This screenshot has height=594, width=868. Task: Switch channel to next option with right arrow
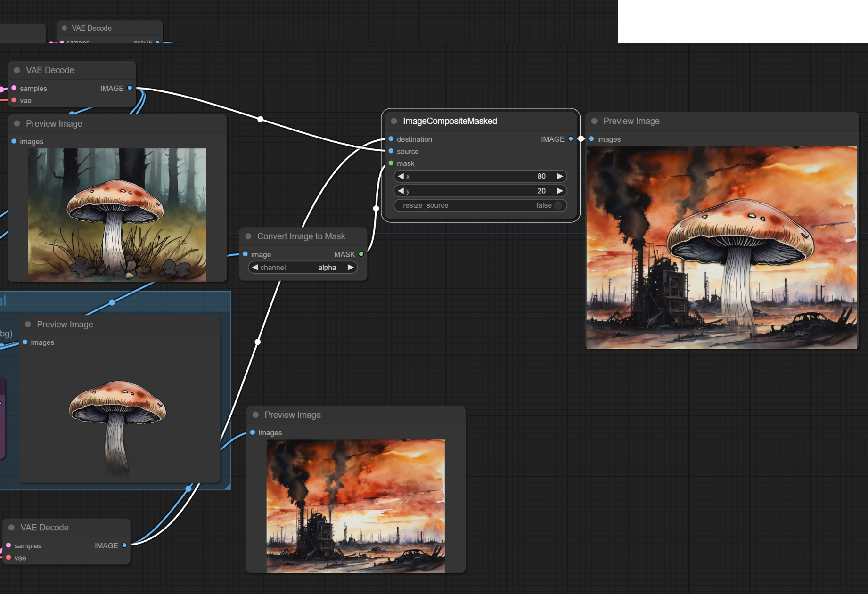(350, 268)
